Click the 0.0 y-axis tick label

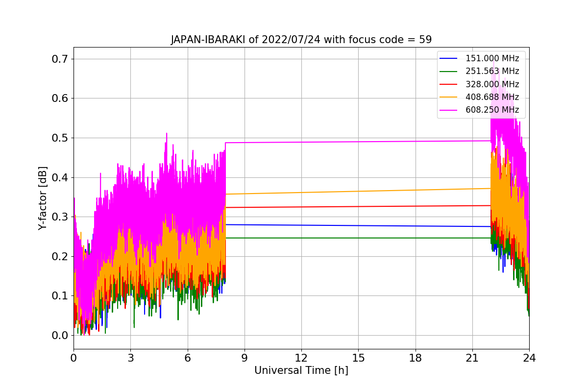60,335
